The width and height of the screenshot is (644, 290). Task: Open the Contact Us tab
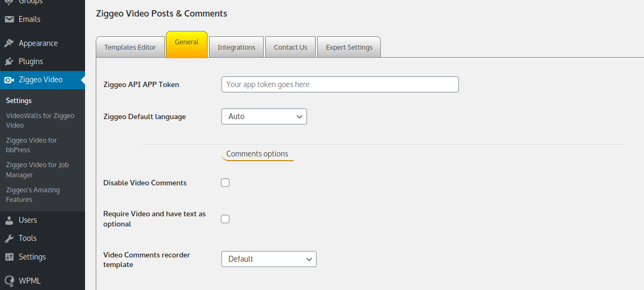click(x=290, y=47)
